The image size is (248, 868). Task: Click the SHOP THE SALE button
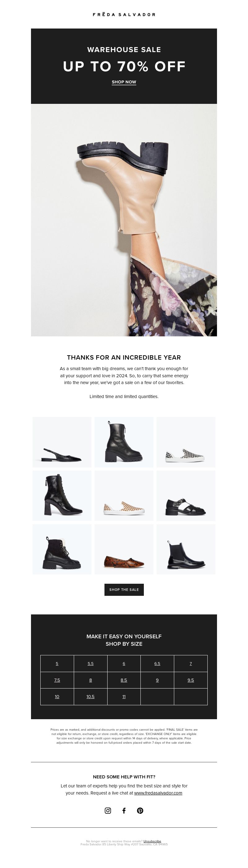(124, 589)
